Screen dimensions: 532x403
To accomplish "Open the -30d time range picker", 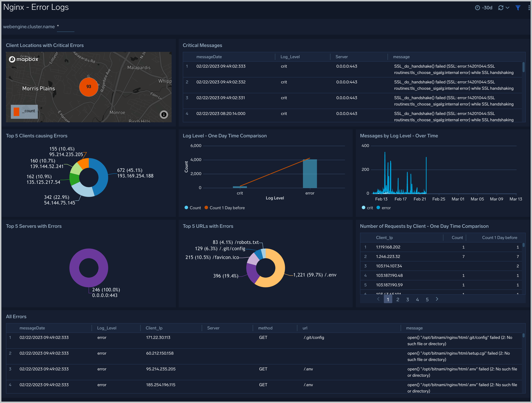I will [484, 8].
